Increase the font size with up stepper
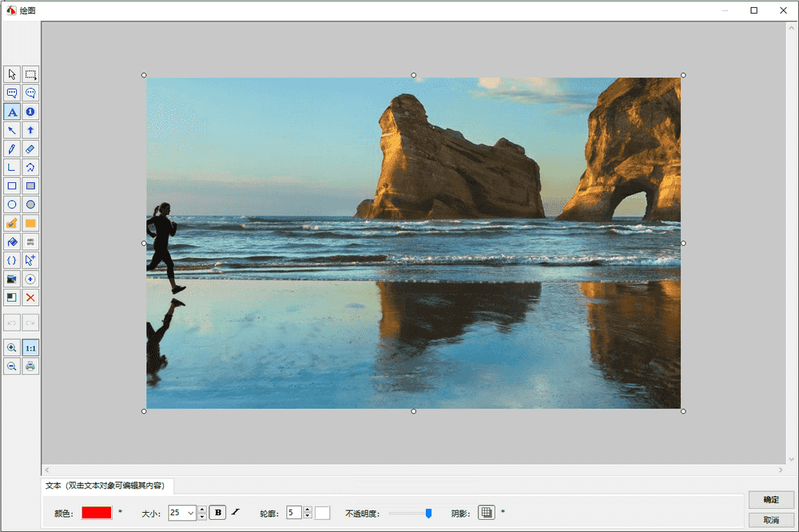Image resolution: width=799 pixels, height=532 pixels. (x=202, y=509)
